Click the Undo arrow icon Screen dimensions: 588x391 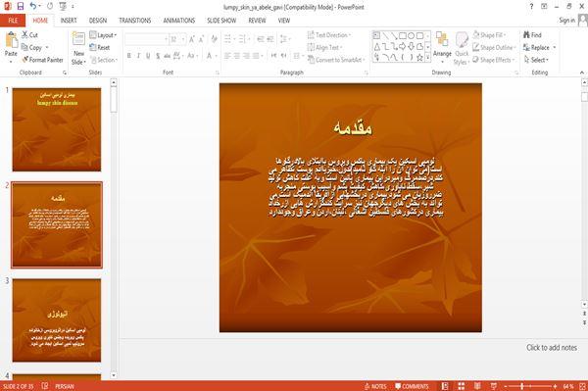coord(33,7)
